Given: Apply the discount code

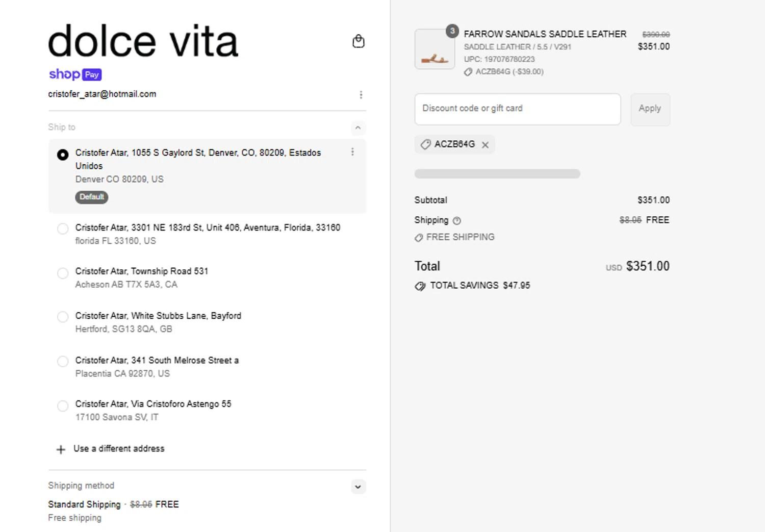Looking at the screenshot, I should pos(650,109).
